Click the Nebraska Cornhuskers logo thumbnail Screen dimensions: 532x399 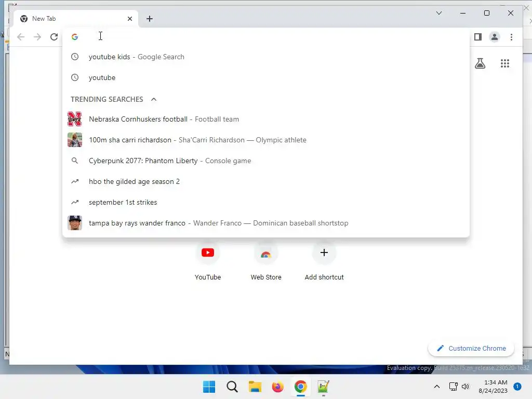(75, 119)
